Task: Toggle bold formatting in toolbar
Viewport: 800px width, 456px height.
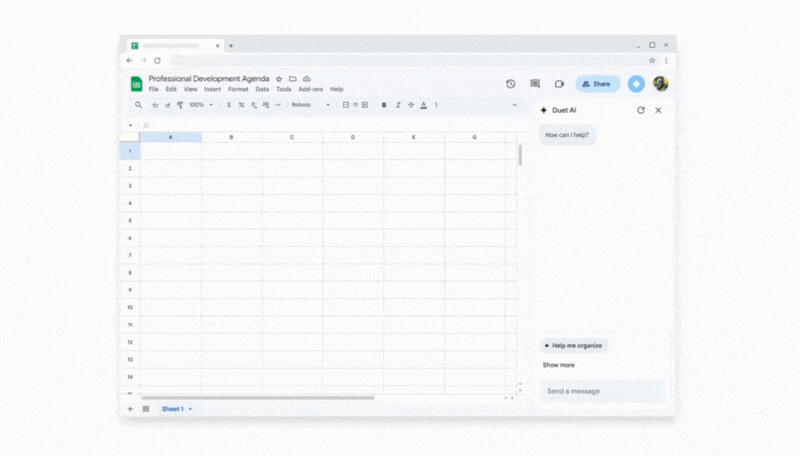Action: click(x=384, y=105)
